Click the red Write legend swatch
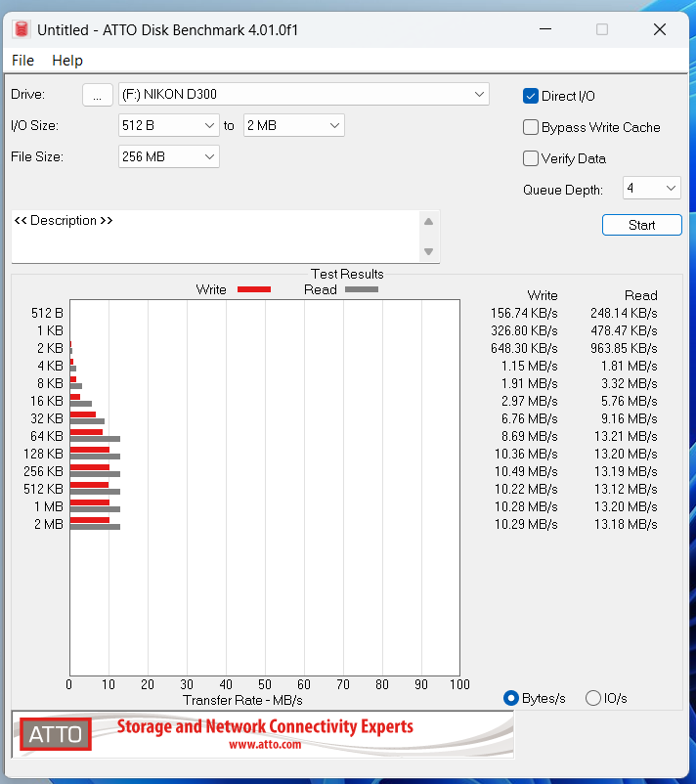This screenshot has height=784, width=696. [254, 289]
